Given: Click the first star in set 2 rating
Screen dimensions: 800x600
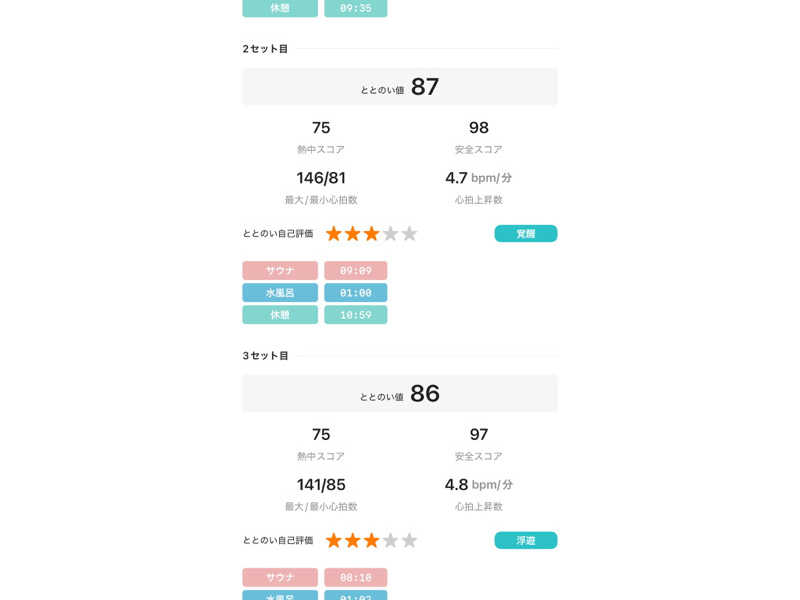Looking at the screenshot, I should (334, 233).
